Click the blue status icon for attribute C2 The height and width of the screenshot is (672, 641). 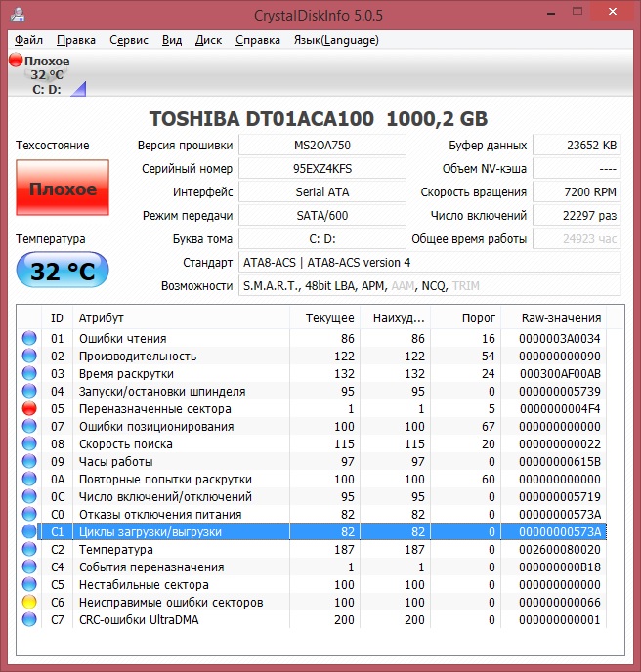click(29, 549)
